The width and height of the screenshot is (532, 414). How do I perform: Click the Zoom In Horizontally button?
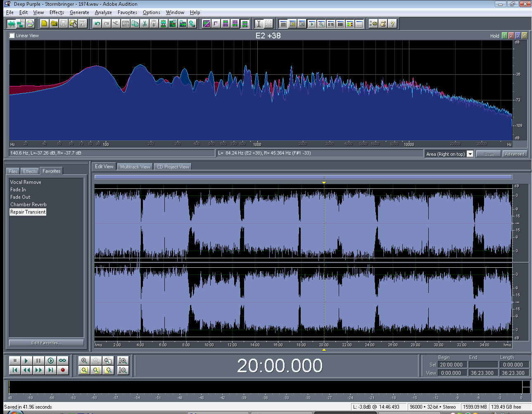tap(84, 361)
